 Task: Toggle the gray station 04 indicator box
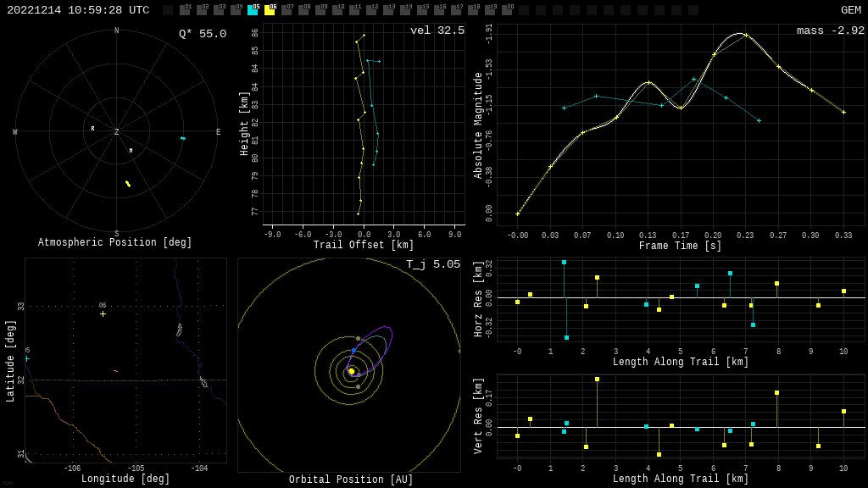coord(236,10)
